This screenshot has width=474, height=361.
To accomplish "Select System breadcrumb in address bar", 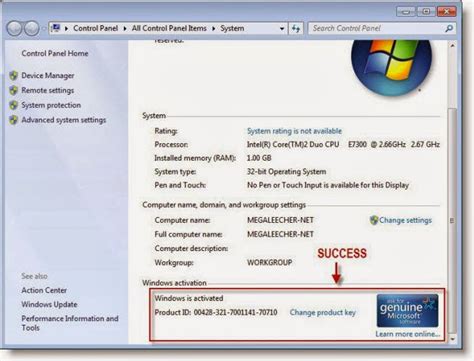I will tap(232, 28).
